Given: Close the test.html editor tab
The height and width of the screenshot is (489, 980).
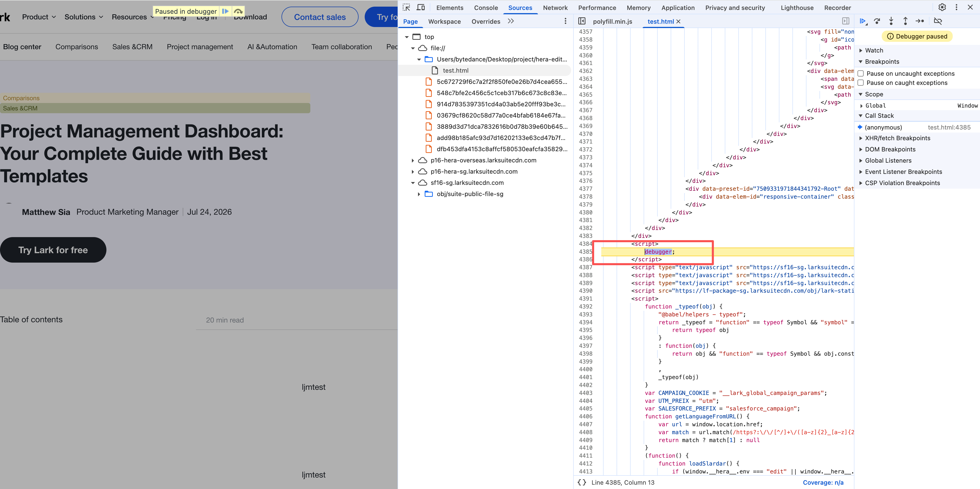Looking at the screenshot, I should 678,22.
